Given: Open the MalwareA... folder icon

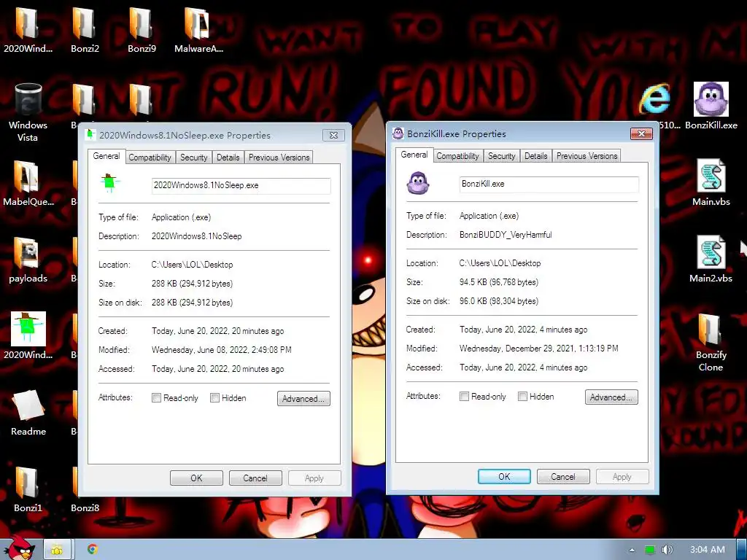Looking at the screenshot, I should pyautogui.click(x=198, y=29).
